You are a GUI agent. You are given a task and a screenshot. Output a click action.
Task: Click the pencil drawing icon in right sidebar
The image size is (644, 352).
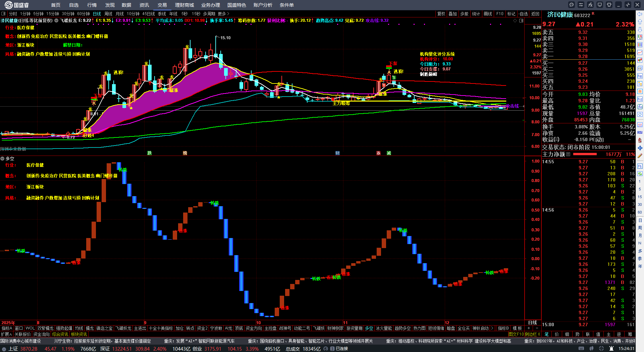(640, 156)
